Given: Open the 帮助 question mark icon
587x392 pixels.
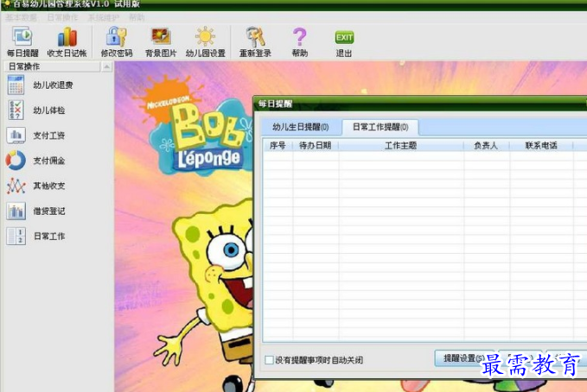Looking at the screenshot, I should click(300, 41).
